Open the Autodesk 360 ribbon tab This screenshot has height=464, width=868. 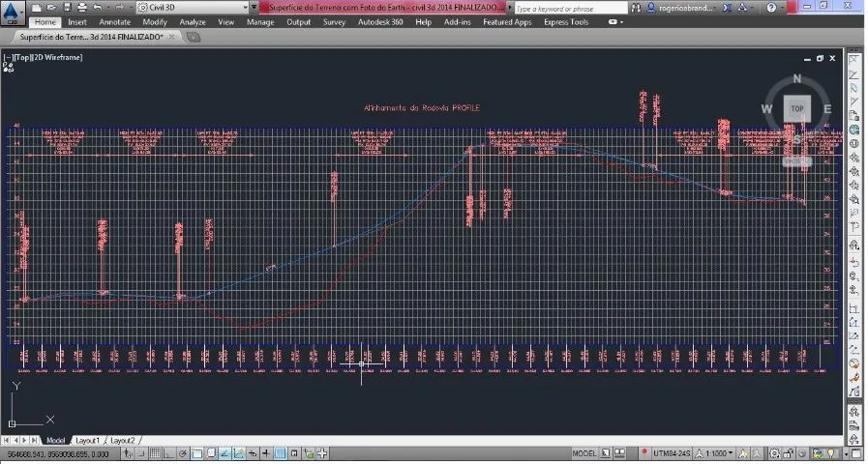pos(379,22)
